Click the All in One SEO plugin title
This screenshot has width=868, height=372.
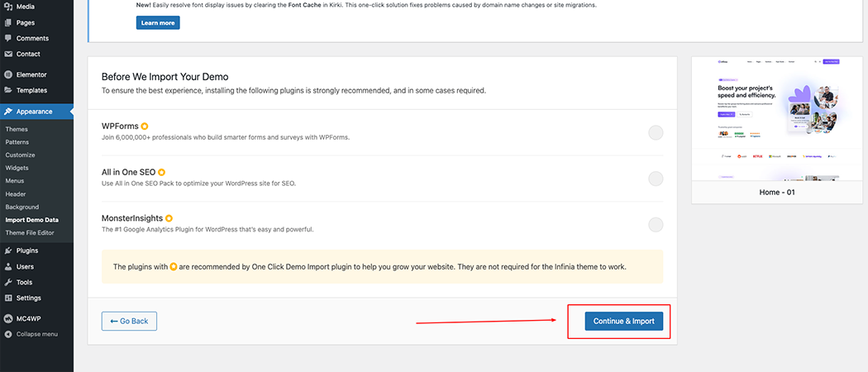(x=128, y=172)
